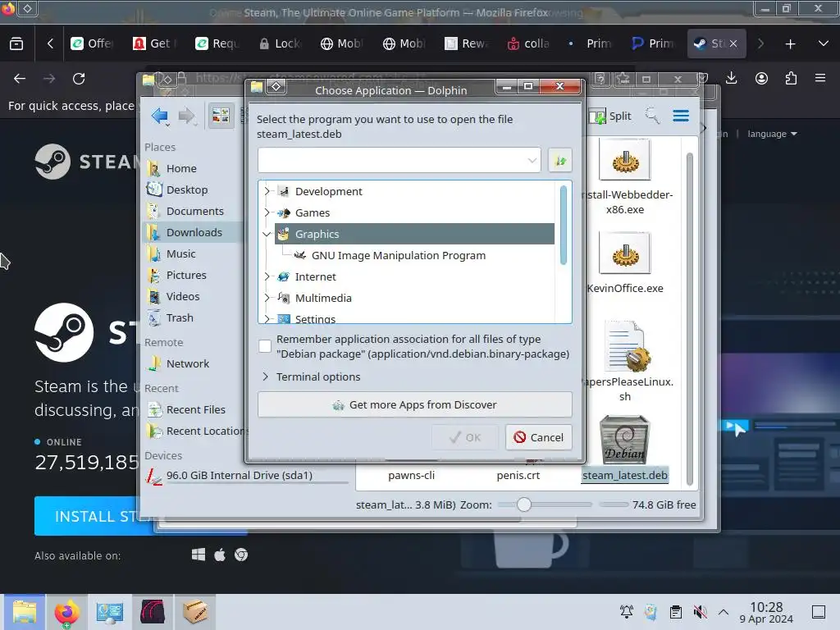Image resolution: width=840 pixels, height=630 pixels.
Task: Expand the Multimedia category
Action: (267, 298)
